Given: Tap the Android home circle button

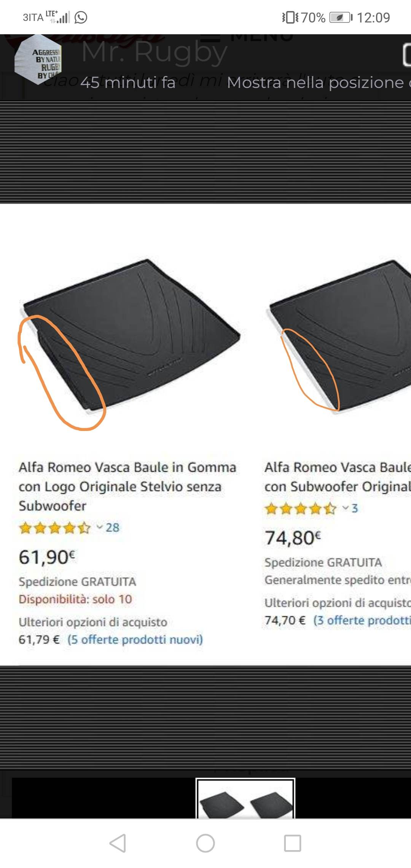Looking at the screenshot, I should [205, 843].
